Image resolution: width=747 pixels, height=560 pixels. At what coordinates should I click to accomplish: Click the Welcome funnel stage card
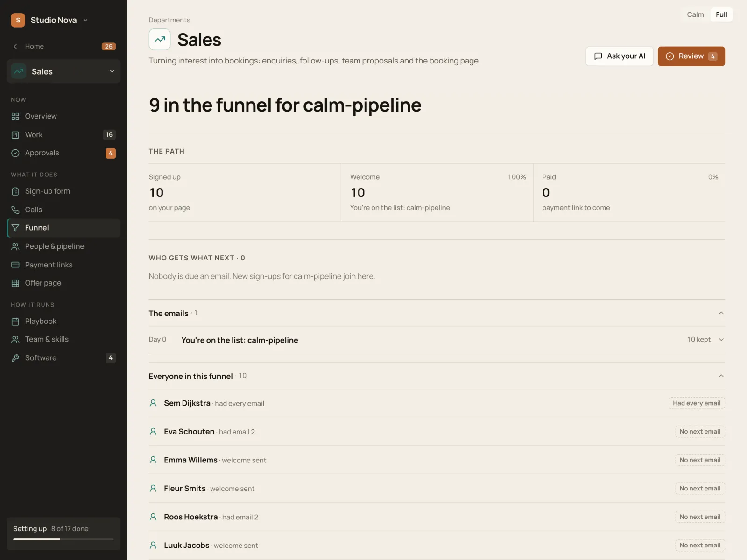437,193
